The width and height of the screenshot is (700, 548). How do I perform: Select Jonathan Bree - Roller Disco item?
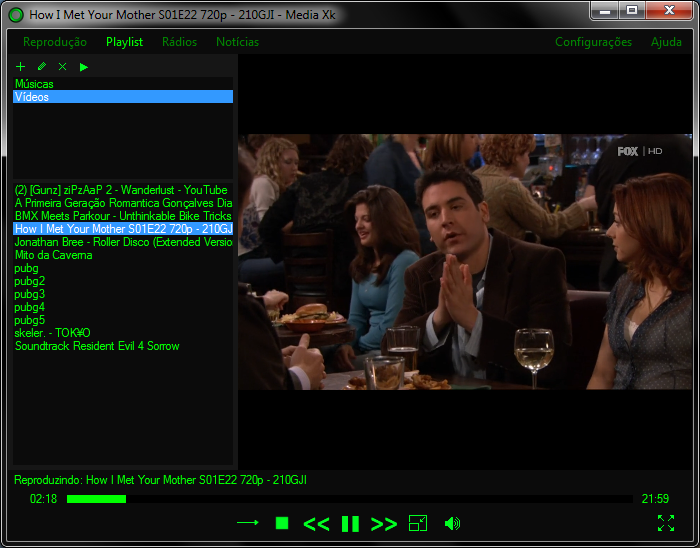pyautogui.click(x=123, y=242)
